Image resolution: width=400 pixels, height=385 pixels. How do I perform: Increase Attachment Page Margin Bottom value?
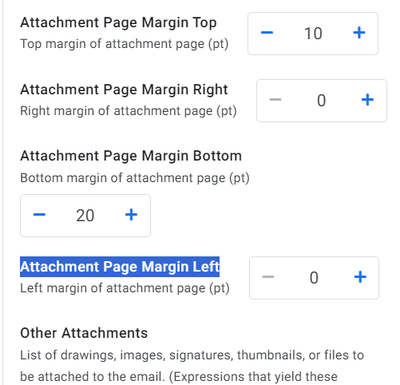[131, 215]
